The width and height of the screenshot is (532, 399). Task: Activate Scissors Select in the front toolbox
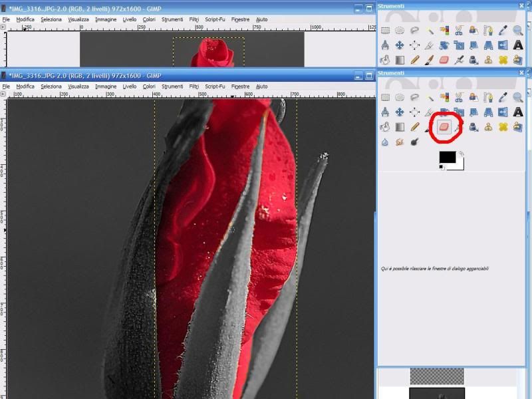459,98
